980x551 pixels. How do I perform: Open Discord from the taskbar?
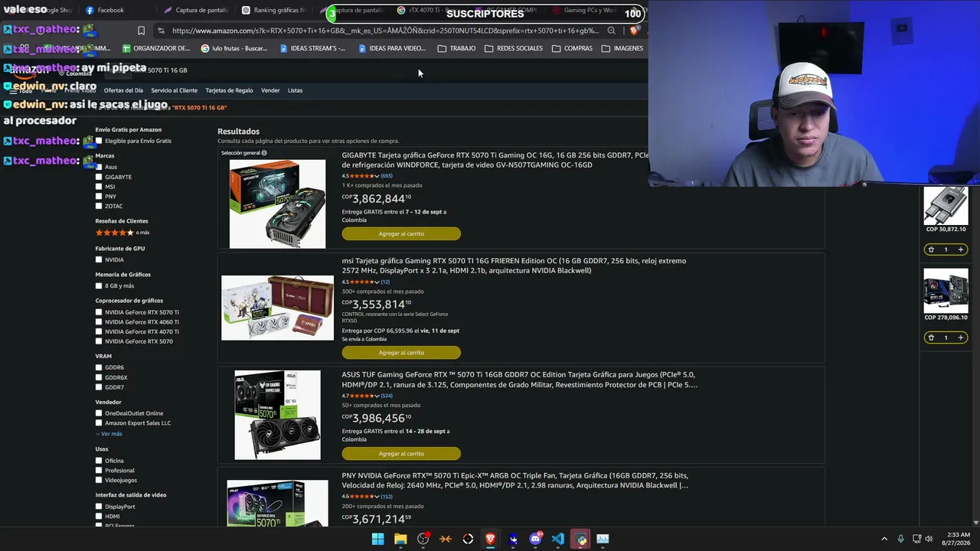pyautogui.click(x=536, y=539)
